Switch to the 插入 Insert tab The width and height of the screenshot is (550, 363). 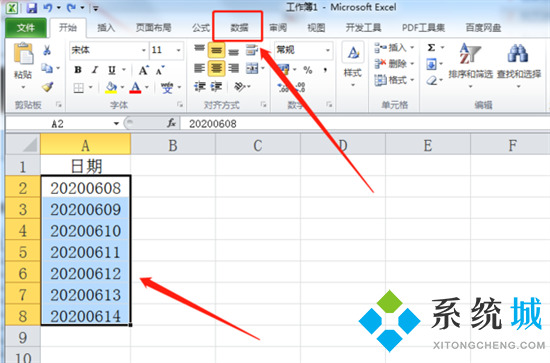(106, 27)
